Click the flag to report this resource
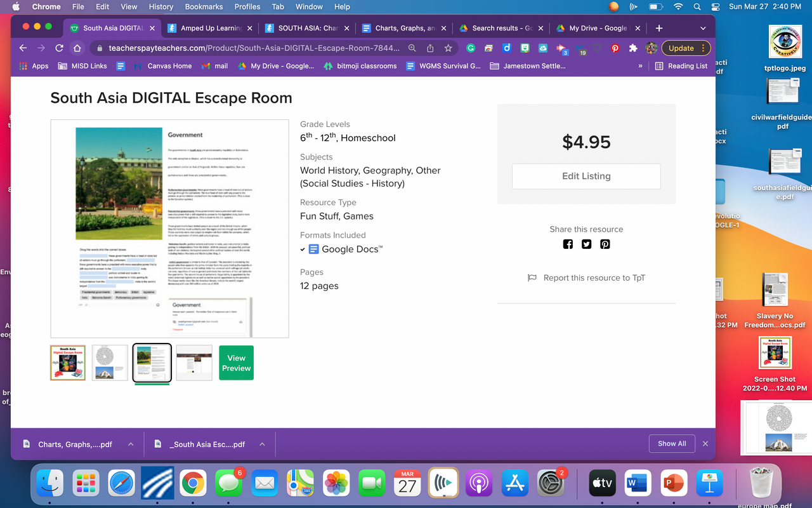The image size is (812, 508). [532, 277]
